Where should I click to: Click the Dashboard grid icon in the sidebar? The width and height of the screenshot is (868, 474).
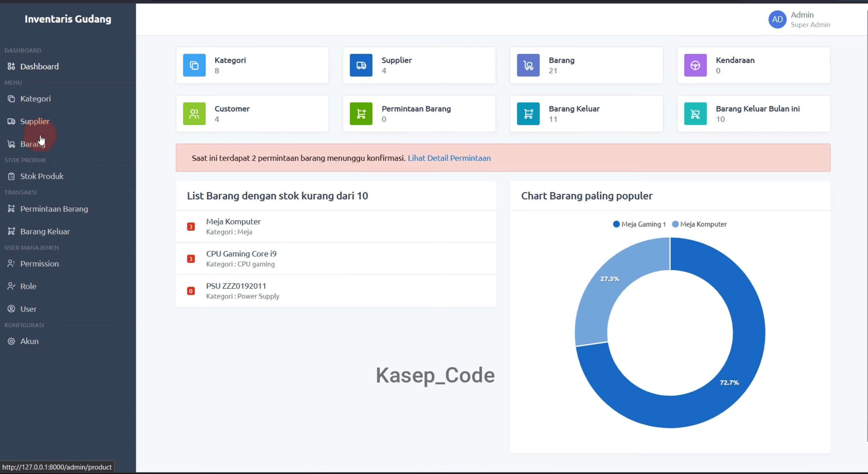[x=11, y=66]
